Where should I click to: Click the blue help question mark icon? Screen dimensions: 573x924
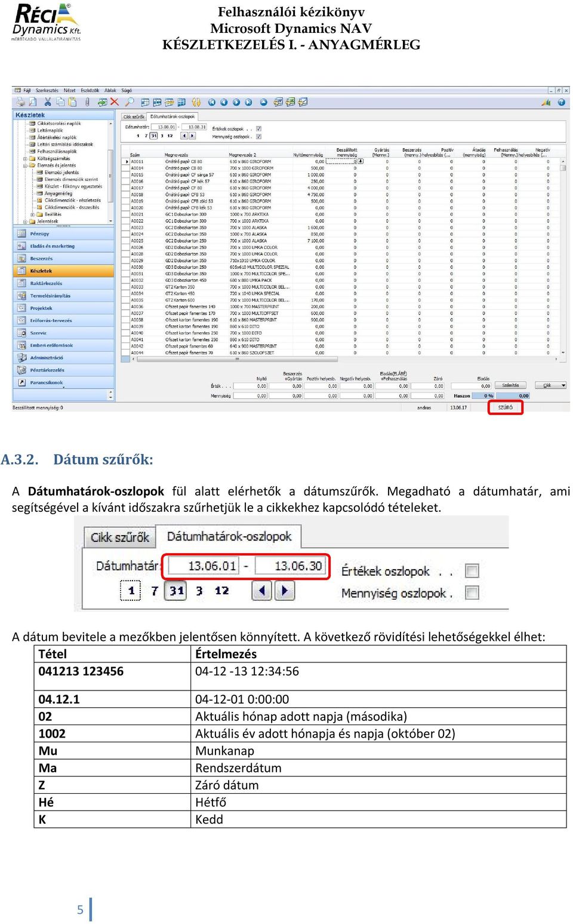(x=561, y=102)
